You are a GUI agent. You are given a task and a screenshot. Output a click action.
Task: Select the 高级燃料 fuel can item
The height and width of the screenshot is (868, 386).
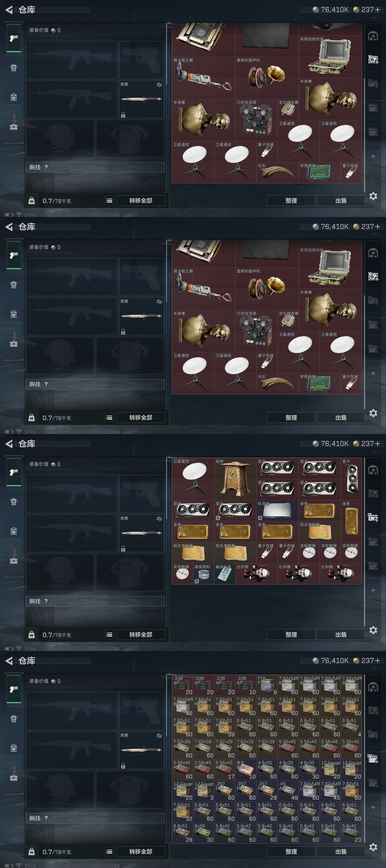(x=204, y=574)
